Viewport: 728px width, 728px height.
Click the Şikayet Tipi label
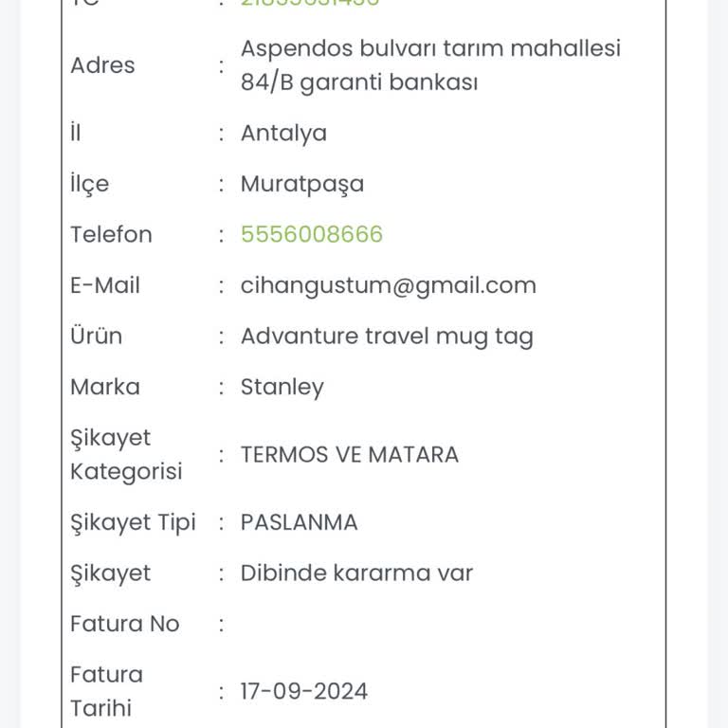[x=133, y=522]
